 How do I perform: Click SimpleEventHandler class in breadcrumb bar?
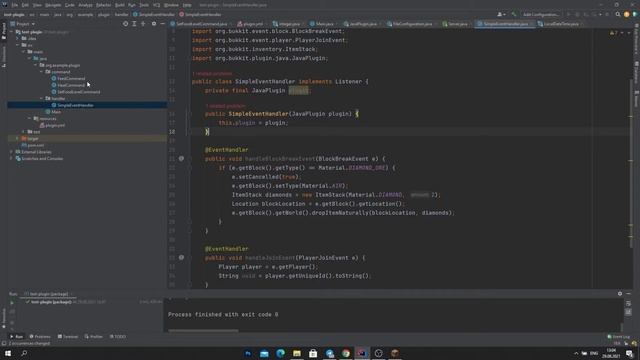[153, 15]
